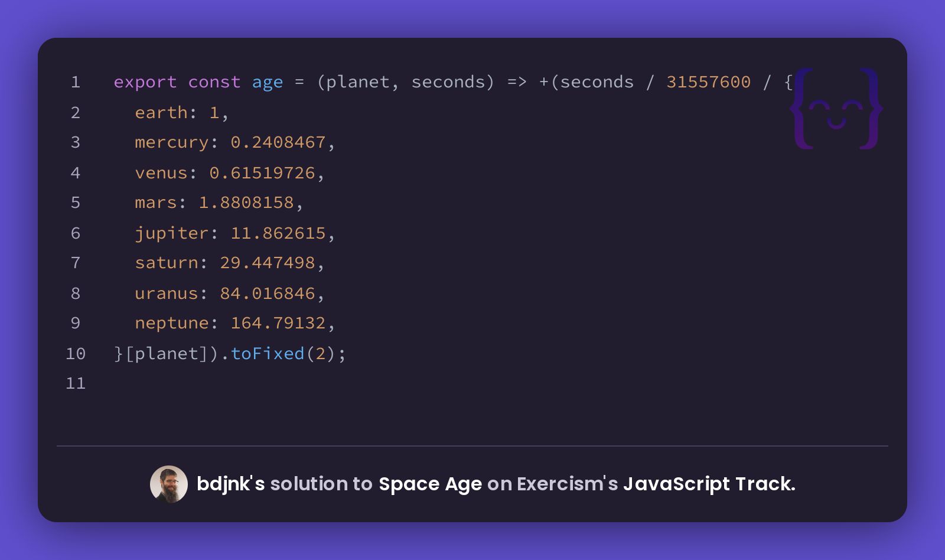
Task: Click the uranus key on line 8
Action: [x=167, y=294]
